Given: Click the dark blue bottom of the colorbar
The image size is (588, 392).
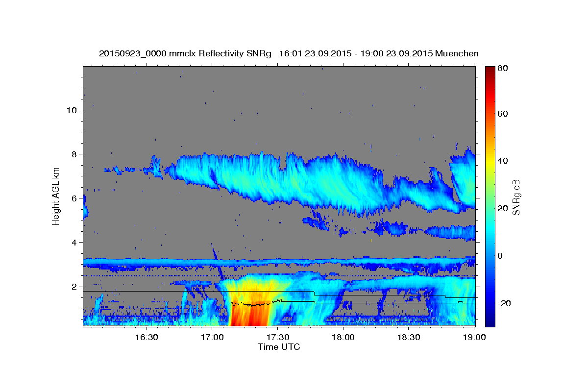Looking at the screenshot, I should pos(490,321).
